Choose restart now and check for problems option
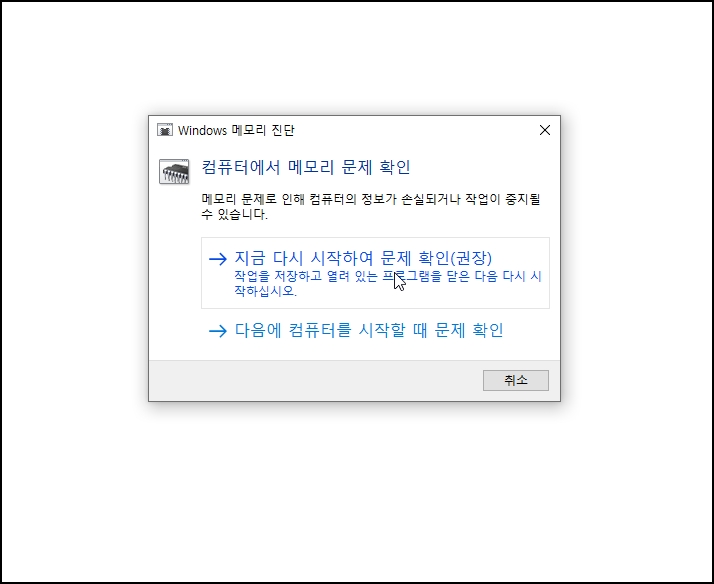The image size is (714, 584). point(375,273)
